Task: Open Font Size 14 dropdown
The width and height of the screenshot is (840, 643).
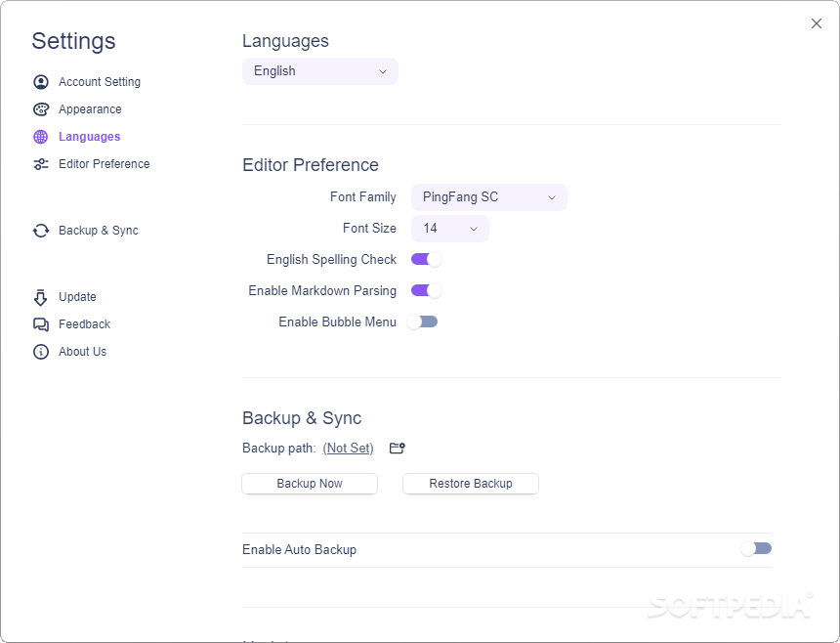Action: click(450, 229)
